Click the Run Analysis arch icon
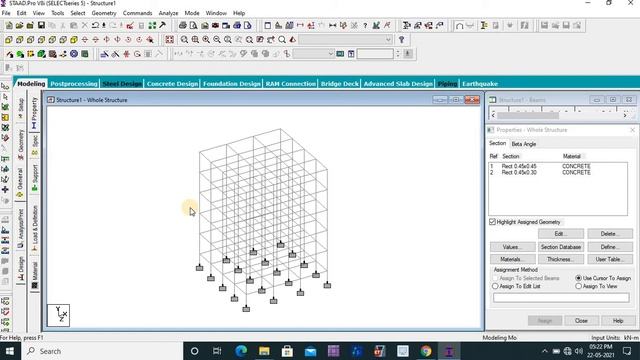The width and height of the screenshot is (640, 360). pos(459,25)
